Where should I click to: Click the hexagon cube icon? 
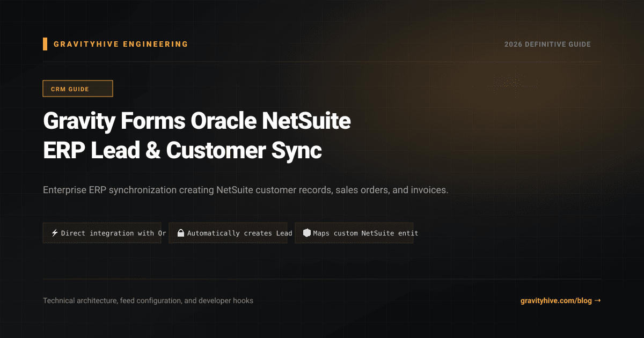click(x=307, y=233)
